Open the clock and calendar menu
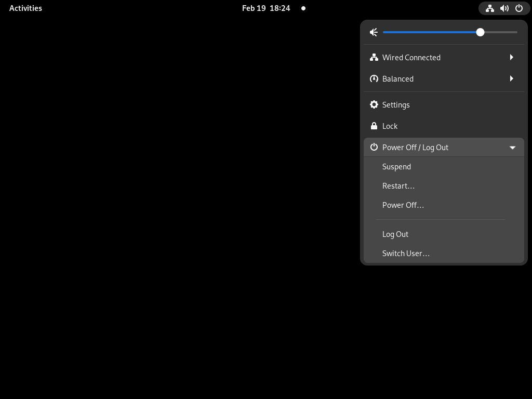The height and width of the screenshot is (399, 532). coord(266,8)
